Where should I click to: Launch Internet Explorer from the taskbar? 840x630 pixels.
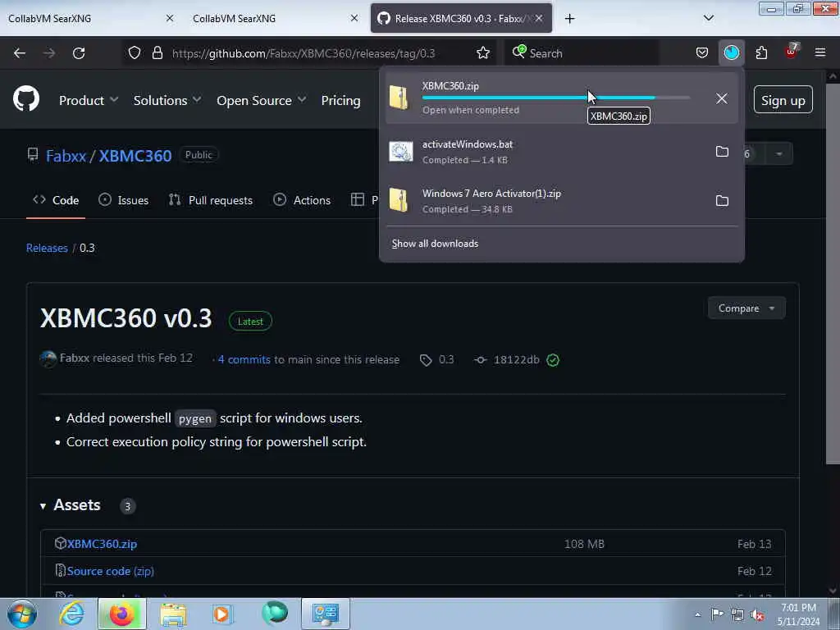point(71,614)
